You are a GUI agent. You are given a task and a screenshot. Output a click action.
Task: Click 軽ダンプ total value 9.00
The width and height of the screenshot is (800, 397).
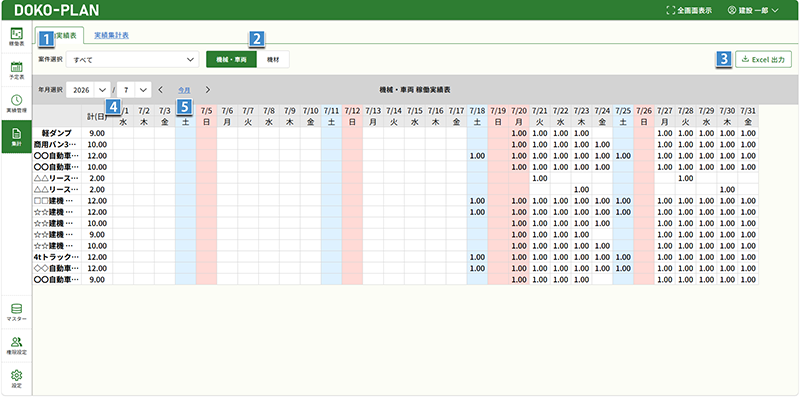97,133
